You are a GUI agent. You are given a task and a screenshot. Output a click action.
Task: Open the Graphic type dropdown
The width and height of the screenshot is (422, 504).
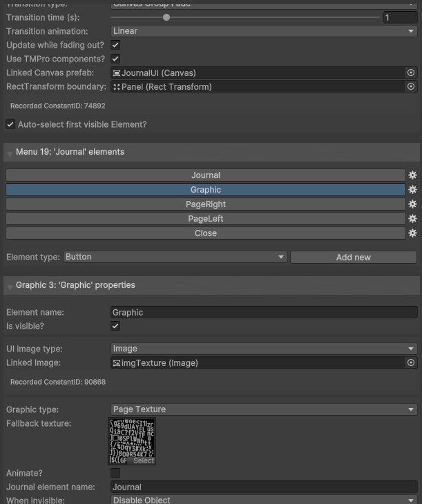click(x=264, y=409)
